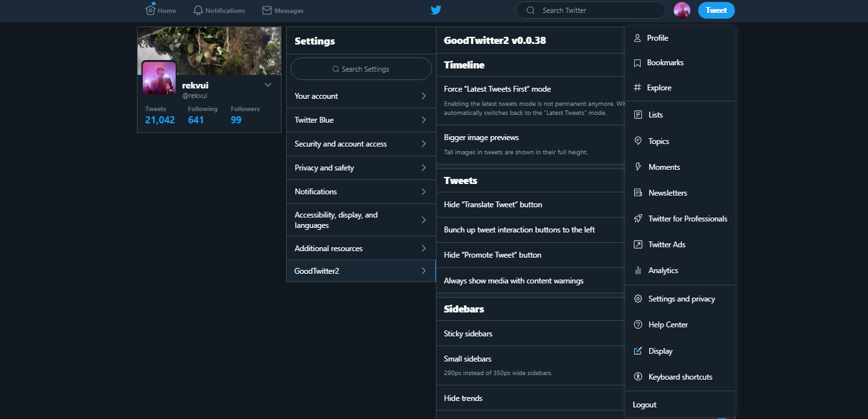Click the Bookmarks icon in menu
Image resolution: width=868 pixels, height=419 pixels.
[x=637, y=63]
